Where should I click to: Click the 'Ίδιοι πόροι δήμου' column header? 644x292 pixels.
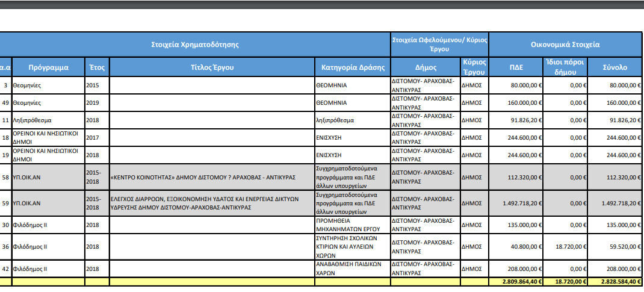(565, 67)
